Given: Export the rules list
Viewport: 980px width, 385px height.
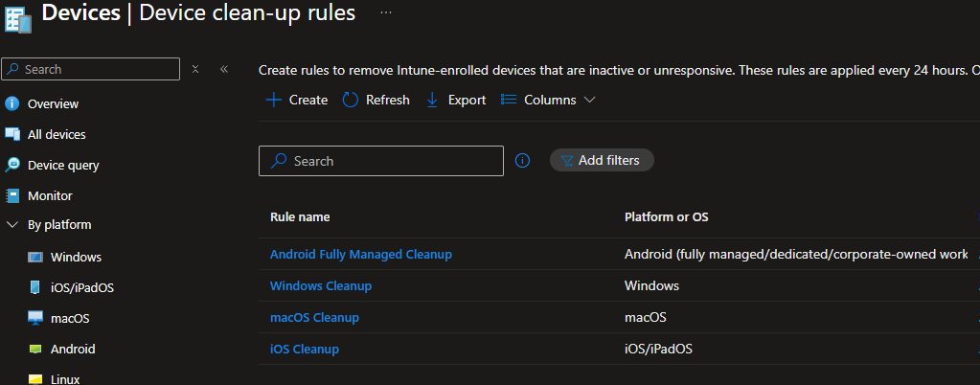Looking at the screenshot, I should (x=456, y=100).
